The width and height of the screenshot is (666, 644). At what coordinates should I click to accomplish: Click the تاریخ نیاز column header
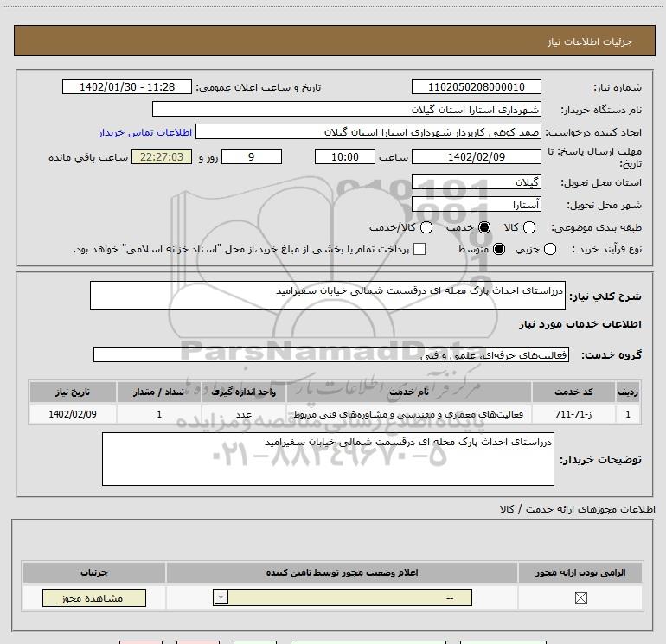click(73, 392)
